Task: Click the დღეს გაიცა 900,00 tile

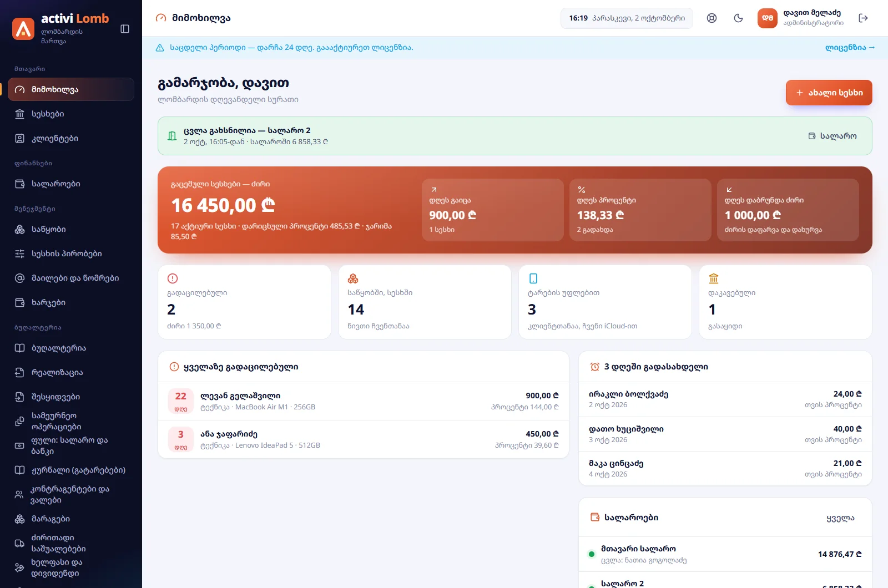Action: 493,210
